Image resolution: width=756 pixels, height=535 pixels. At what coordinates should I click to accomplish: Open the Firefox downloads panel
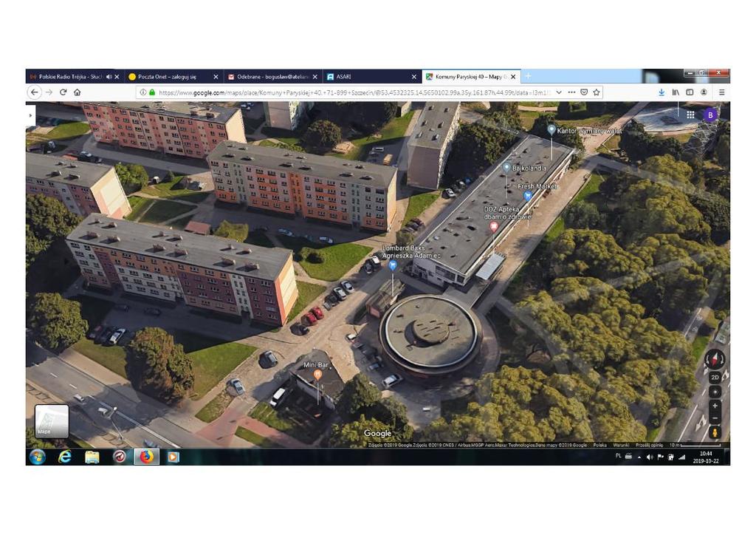click(661, 92)
